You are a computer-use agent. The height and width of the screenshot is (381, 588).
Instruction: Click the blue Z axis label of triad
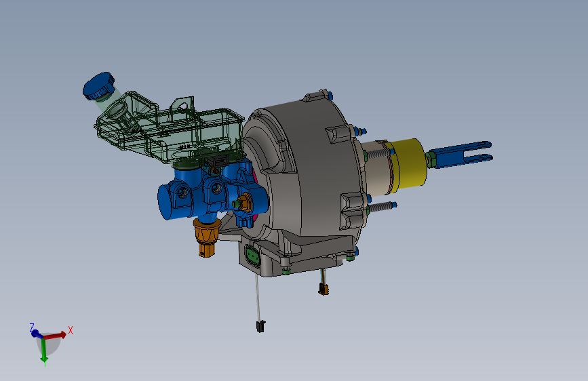coord(32,327)
